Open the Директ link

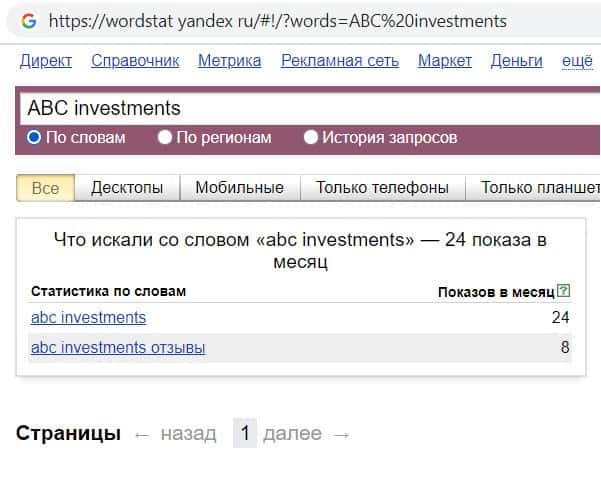pos(45,61)
